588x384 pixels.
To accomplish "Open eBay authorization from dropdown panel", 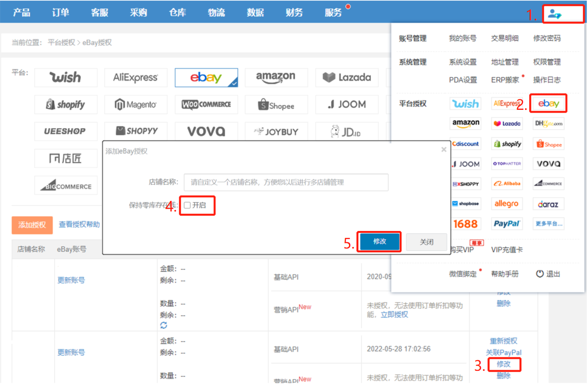I will [x=548, y=104].
